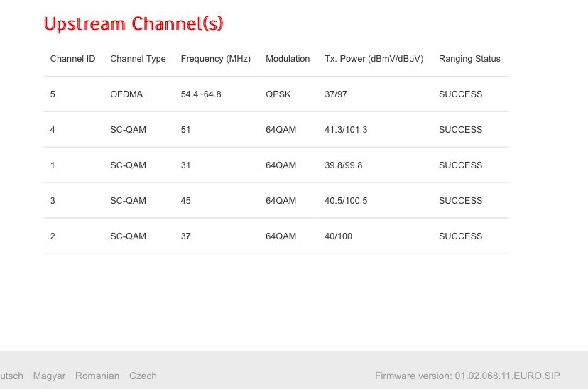The height and width of the screenshot is (389, 588).
Task: Select Tx power value 37/97
Action: 336,94
